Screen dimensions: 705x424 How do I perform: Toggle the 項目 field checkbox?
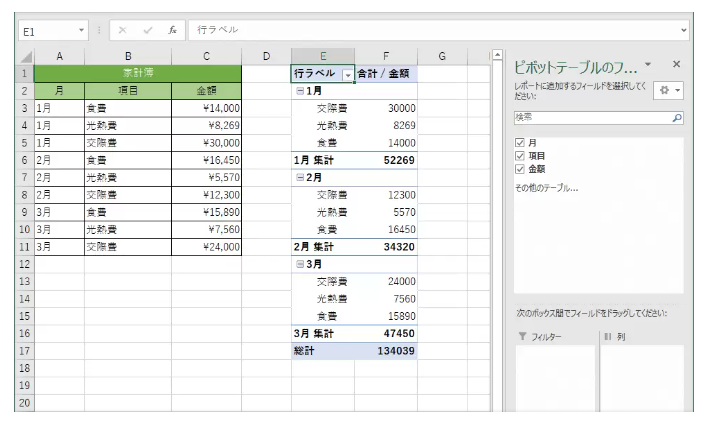pos(519,156)
